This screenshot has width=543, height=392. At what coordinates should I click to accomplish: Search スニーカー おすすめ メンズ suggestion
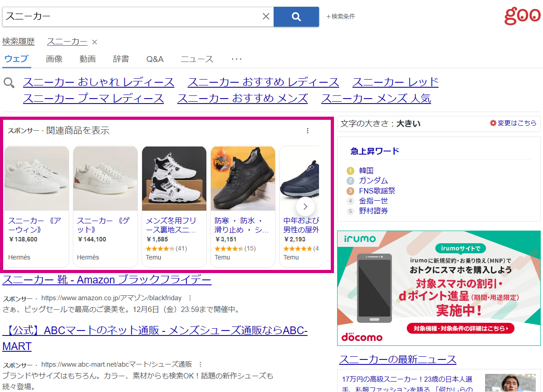[243, 98]
